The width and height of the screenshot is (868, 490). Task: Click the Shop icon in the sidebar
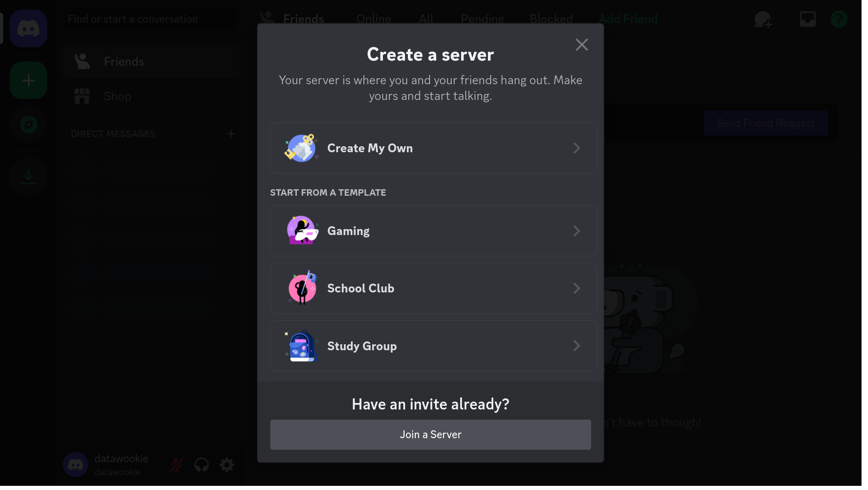point(82,96)
